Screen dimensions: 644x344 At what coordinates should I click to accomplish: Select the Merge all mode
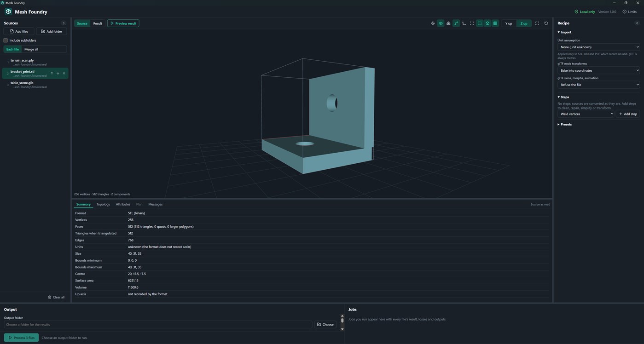tap(31, 49)
